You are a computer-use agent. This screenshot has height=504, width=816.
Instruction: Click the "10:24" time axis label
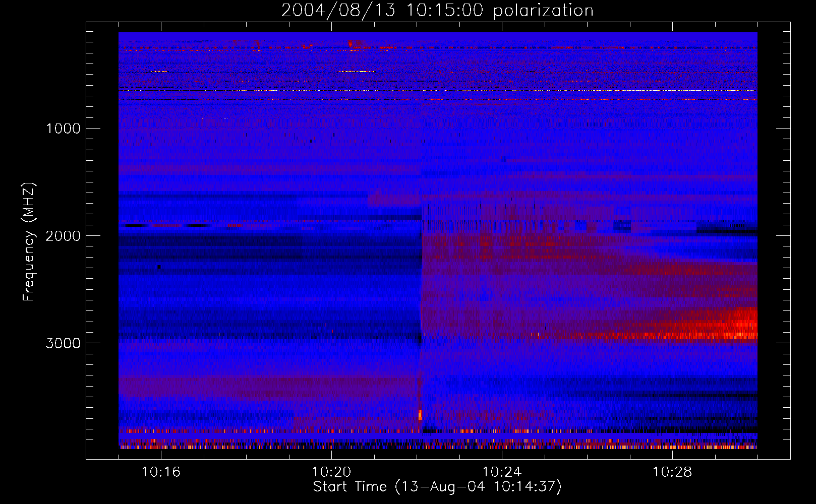(502, 472)
